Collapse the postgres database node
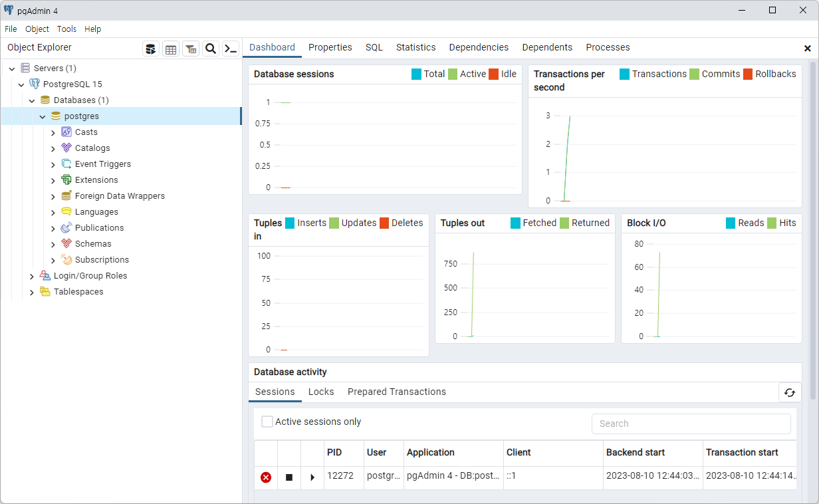Screen dimensions: 819x504 43,116
